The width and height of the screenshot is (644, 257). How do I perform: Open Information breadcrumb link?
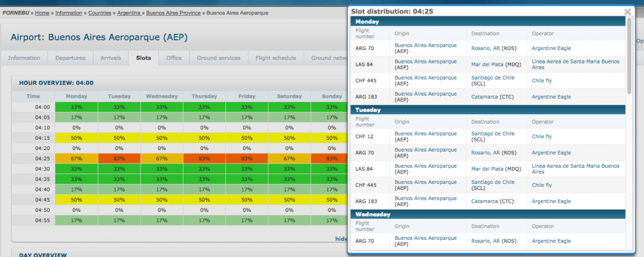pos(69,12)
